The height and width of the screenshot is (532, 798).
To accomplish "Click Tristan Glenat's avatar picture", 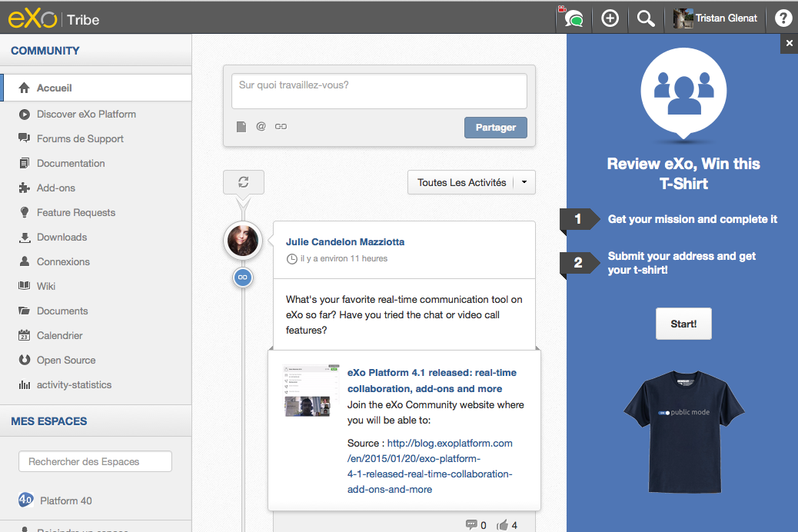I will pyautogui.click(x=683, y=18).
